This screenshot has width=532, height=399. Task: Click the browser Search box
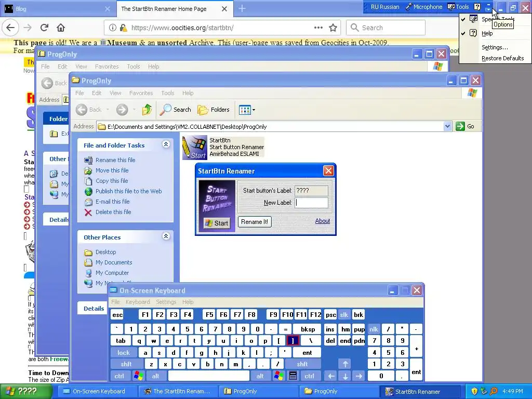(x=386, y=28)
